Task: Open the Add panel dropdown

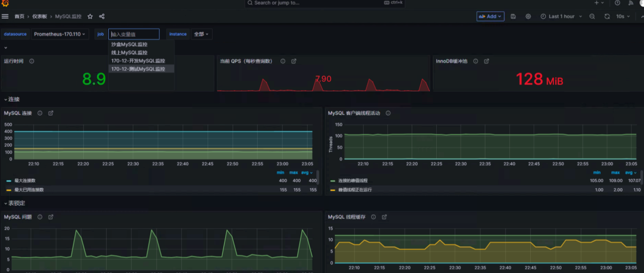Action: click(490, 17)
